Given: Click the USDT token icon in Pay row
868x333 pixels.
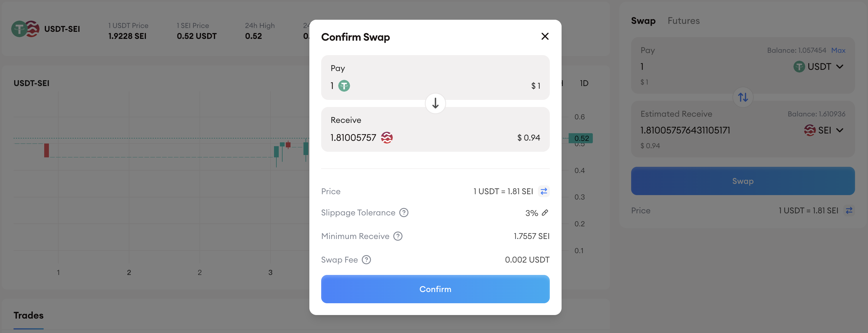Looking at the screenshot, I should coord(344,86).
